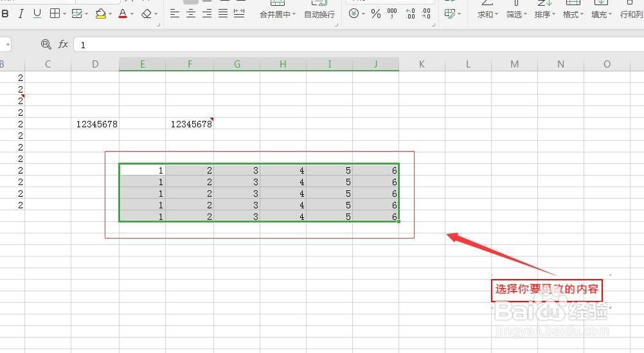Open 筛选 dropdown arrow

point(525,14)
